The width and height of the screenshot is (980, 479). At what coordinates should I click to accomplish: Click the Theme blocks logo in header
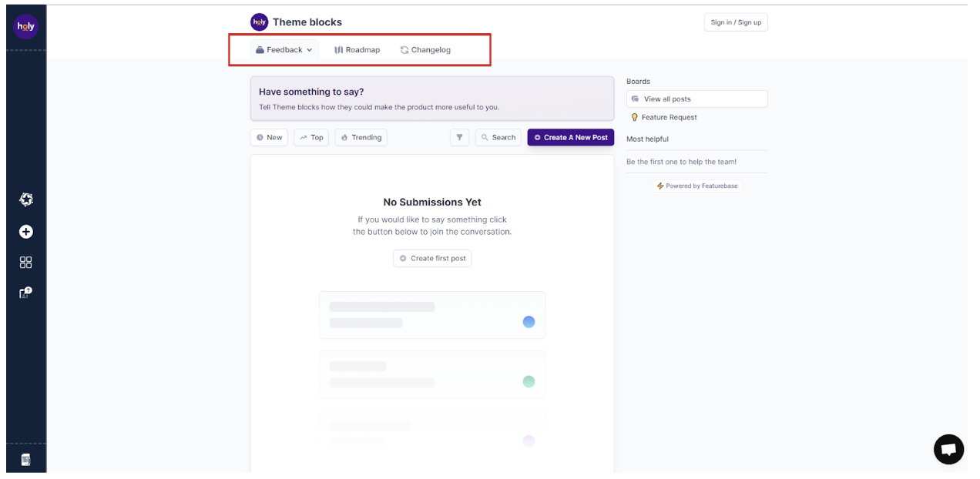(x=260, y=22)
